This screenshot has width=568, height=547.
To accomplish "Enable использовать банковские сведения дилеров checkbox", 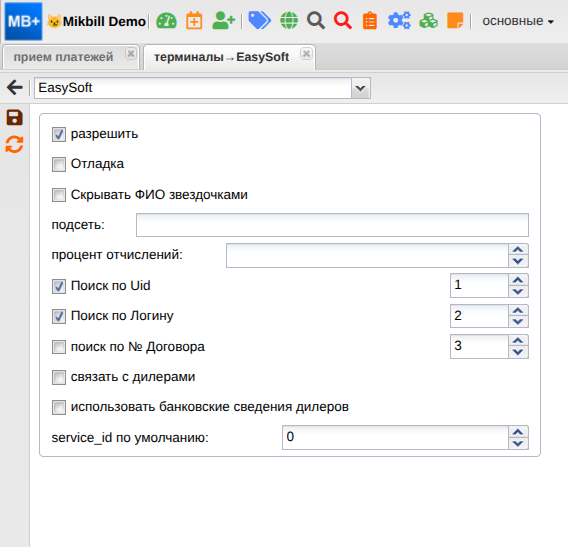I will (59, 408).
